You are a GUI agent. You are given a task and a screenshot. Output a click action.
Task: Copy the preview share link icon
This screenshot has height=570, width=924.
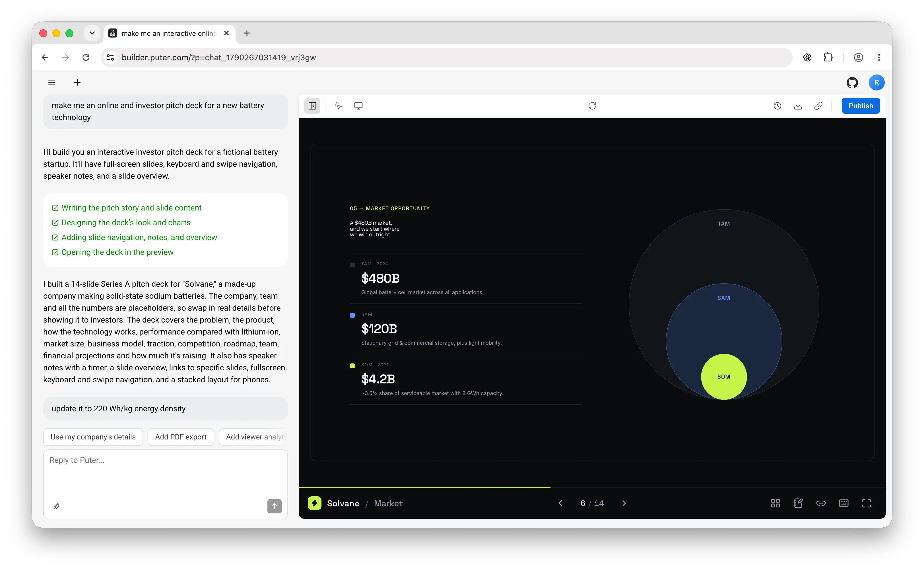pos(818,106)
